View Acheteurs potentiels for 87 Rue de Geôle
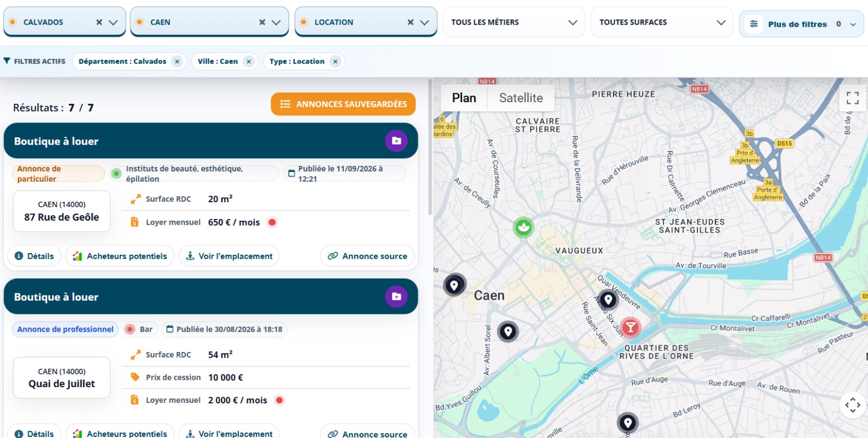Viewport: 868px width, 438px height. [x=120, y=256]
